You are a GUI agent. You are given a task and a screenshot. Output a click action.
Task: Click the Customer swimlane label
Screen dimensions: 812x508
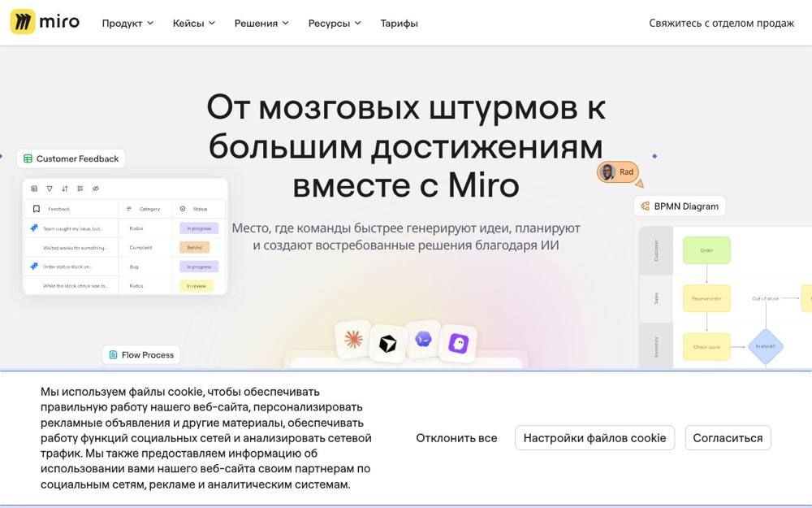tap(656, 250)
